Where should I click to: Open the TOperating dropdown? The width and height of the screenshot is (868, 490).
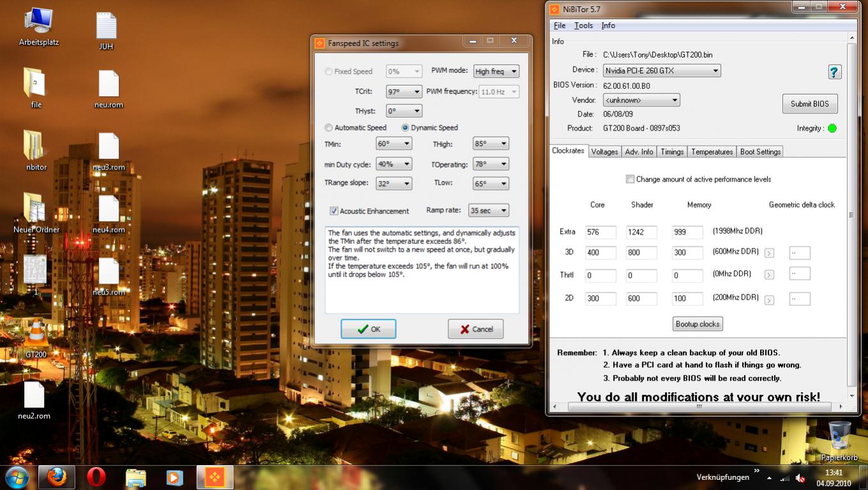491,164
